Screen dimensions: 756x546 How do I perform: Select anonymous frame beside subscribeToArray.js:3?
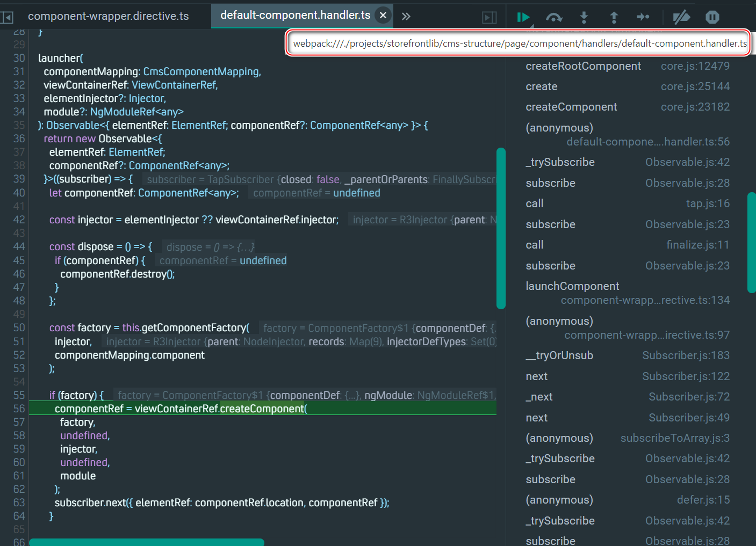pyautogui.click(x=559, y=438)
